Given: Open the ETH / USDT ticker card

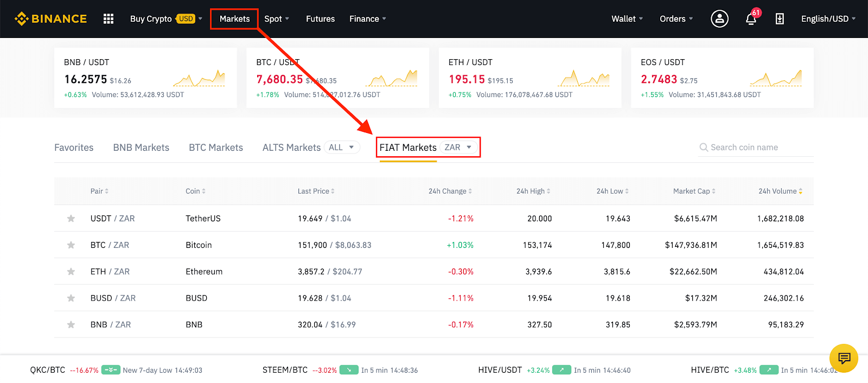Looking at the screenshot, I should pos(530,78).
